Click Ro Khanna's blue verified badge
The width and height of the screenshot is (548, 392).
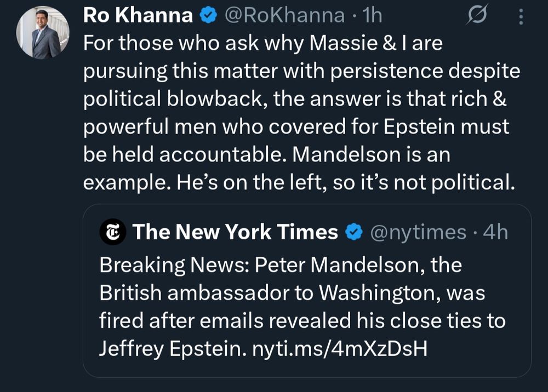click(x=208, y=16)
